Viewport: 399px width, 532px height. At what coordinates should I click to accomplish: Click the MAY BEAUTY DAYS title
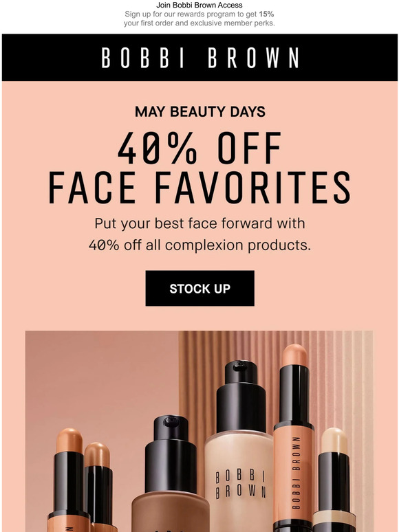click(x=200, y=111)
